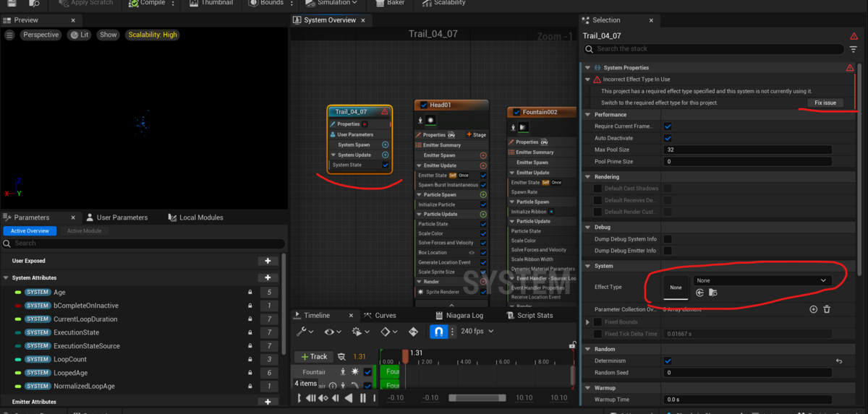The width and height of the screenshot is (868, 414).
Task: Click the Fix issue button
Action: click(825, 103)
